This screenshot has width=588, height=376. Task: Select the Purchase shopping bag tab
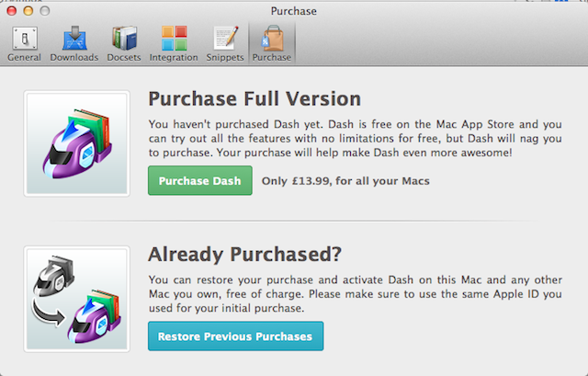pyautogui.click(x=272, y=43)
